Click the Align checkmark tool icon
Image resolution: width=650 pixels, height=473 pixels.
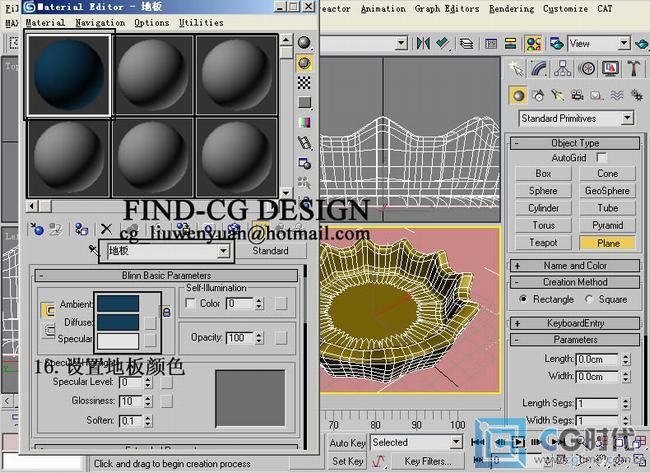pyautogui.click(x=443, y=43)
